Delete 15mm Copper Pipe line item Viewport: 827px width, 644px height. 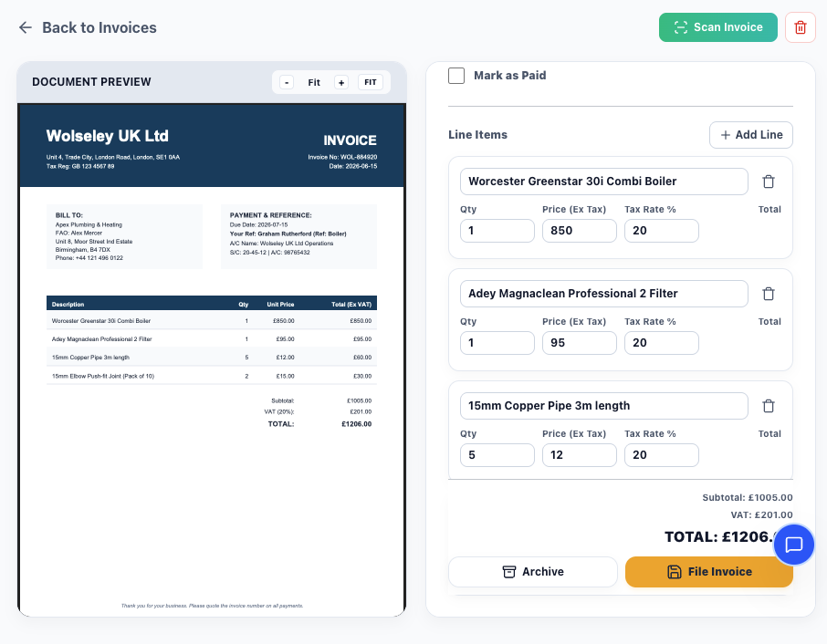[x=769, y=406]
